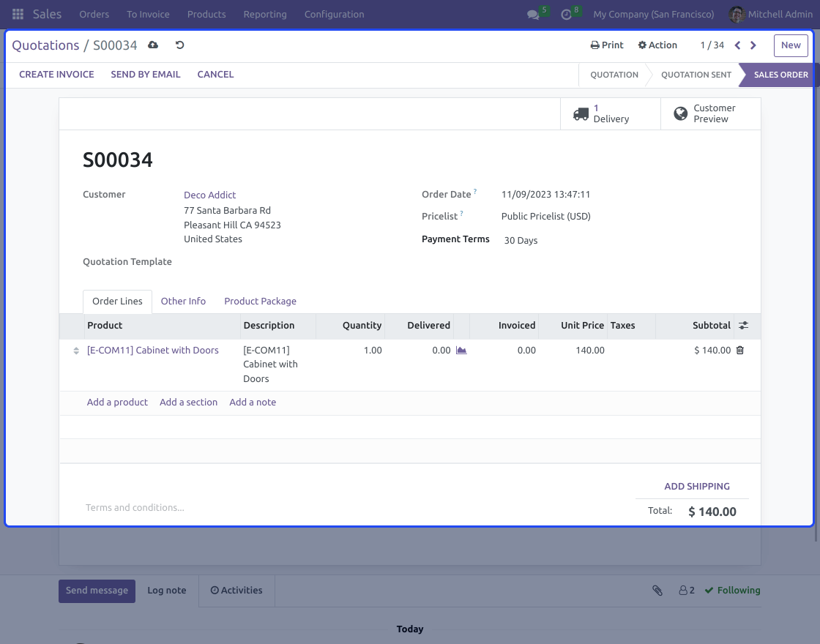
Task: Click the Log note button
Action: pos(167,591)
